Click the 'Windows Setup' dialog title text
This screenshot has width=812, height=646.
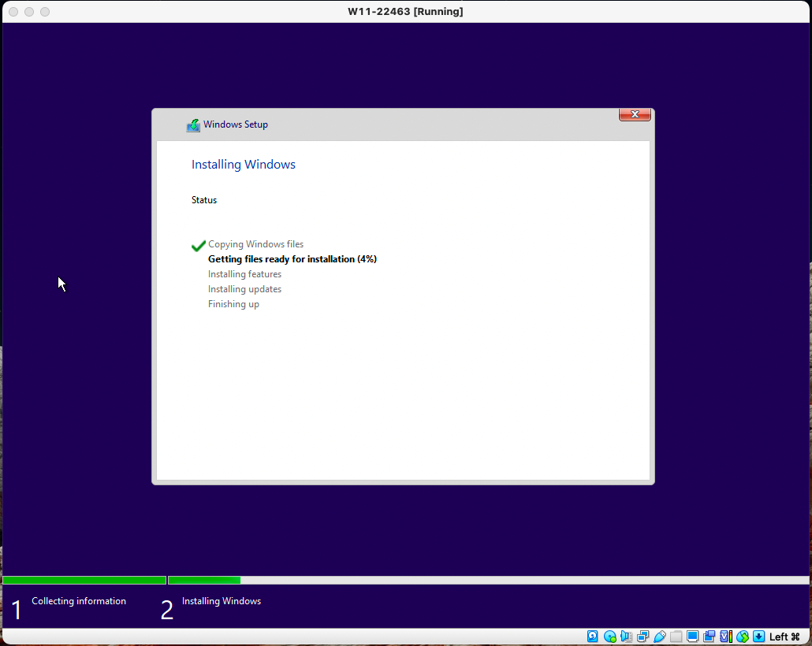[x=236, y=124]
